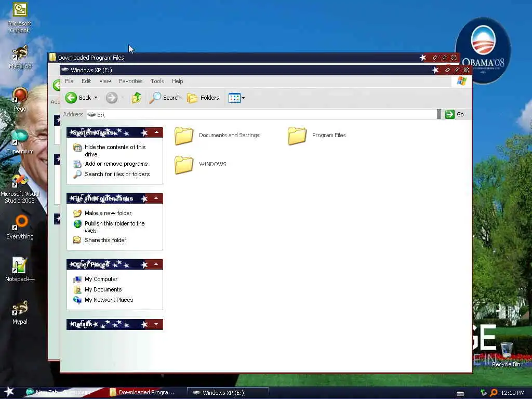Image resolution: width=532 pixels, height=399 pixels.
Task: Open the Back history dropdown arrow
Action: point(96,98)
